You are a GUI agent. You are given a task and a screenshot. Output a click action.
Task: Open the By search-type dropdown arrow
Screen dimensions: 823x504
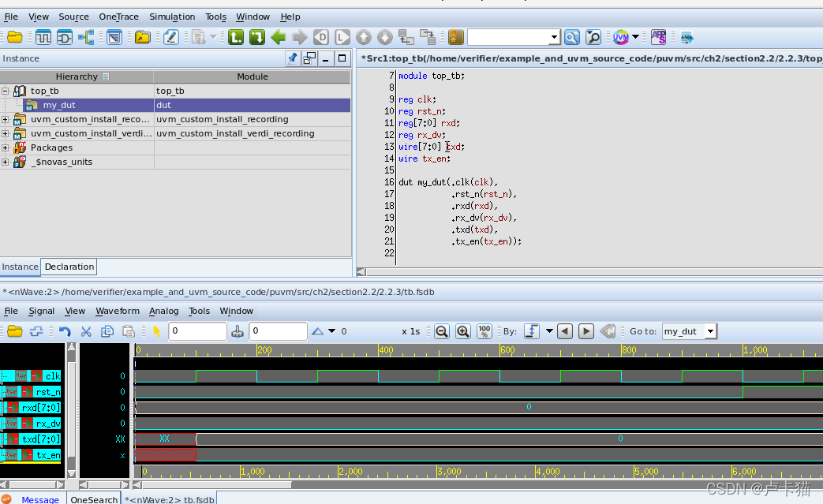(x=549, y=331)
